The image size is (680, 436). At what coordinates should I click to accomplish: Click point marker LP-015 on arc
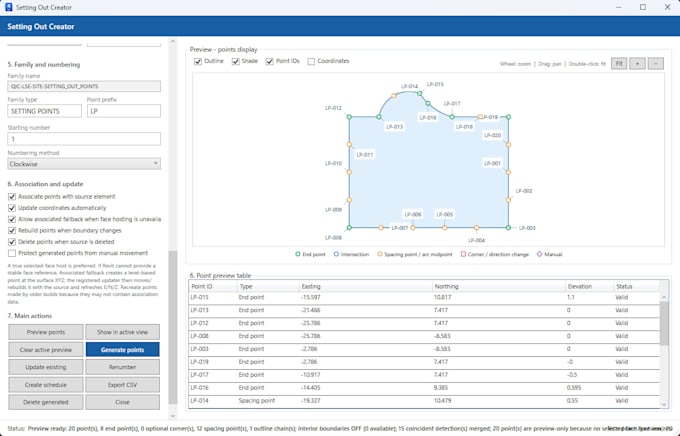(x=419, y=93)
